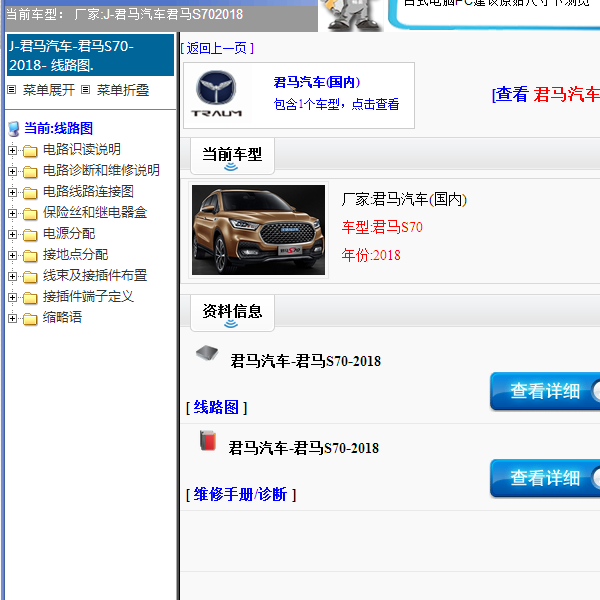Click the 年份:2018 red text
Image resolution: width=600 pixels, height=600 pixels.
[x=371, y=255]
